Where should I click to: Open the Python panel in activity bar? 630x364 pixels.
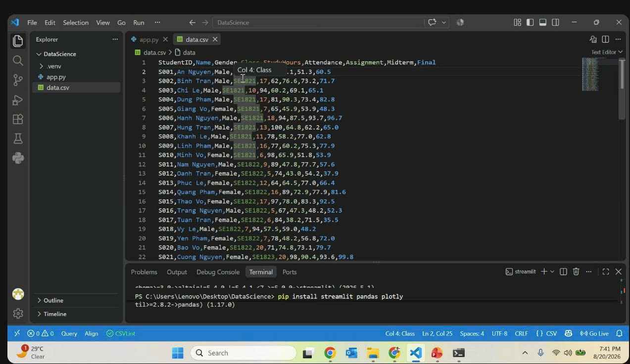point(18,158)
